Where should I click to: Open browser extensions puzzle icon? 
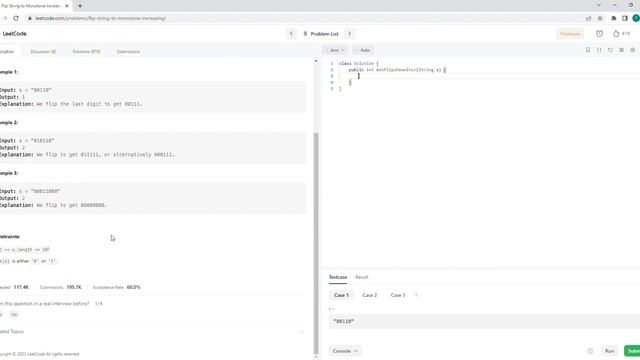[x=613, y=18]
